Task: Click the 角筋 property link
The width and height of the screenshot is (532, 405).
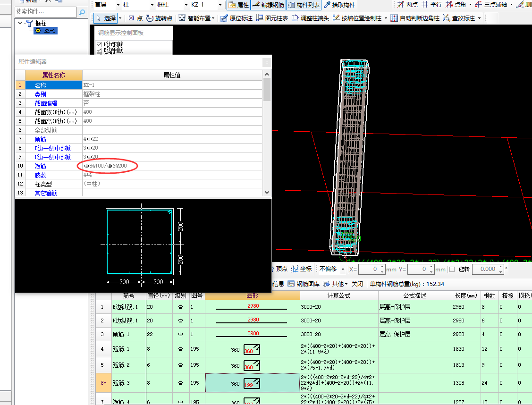Action: click(x=41, y=139)
